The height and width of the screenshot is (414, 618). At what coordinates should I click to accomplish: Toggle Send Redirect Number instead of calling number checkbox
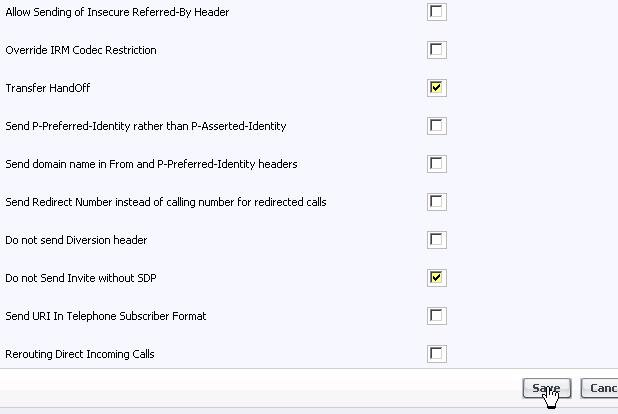(436, 202)
